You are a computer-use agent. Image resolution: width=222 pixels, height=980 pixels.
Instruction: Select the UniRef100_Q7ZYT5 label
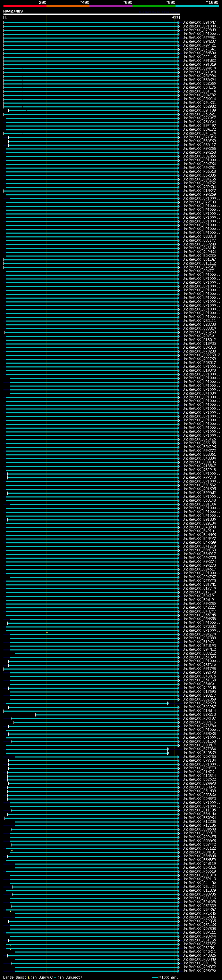pos(199,581)
